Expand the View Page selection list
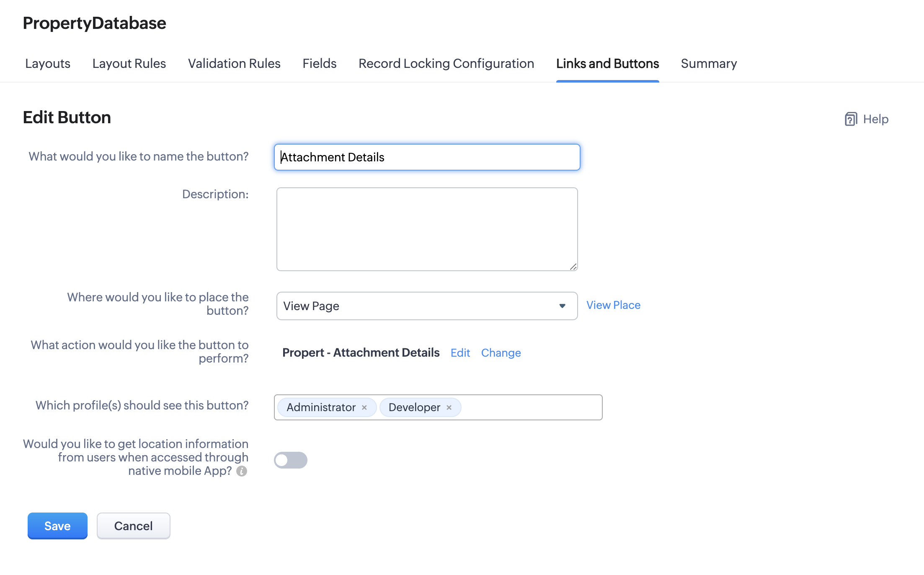Image resolution: width=924 pixels, height=575 pixels. click(x=562, y=306)
